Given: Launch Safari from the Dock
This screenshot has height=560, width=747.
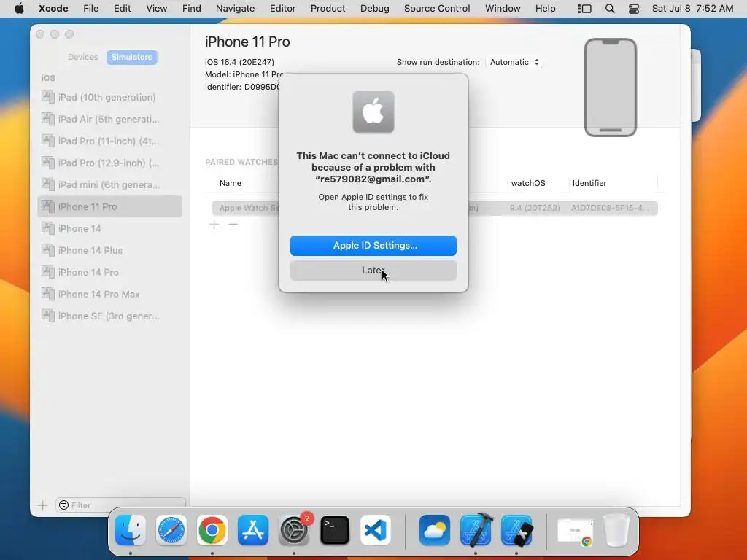Looking at the screenshot, I should (171, 530).
